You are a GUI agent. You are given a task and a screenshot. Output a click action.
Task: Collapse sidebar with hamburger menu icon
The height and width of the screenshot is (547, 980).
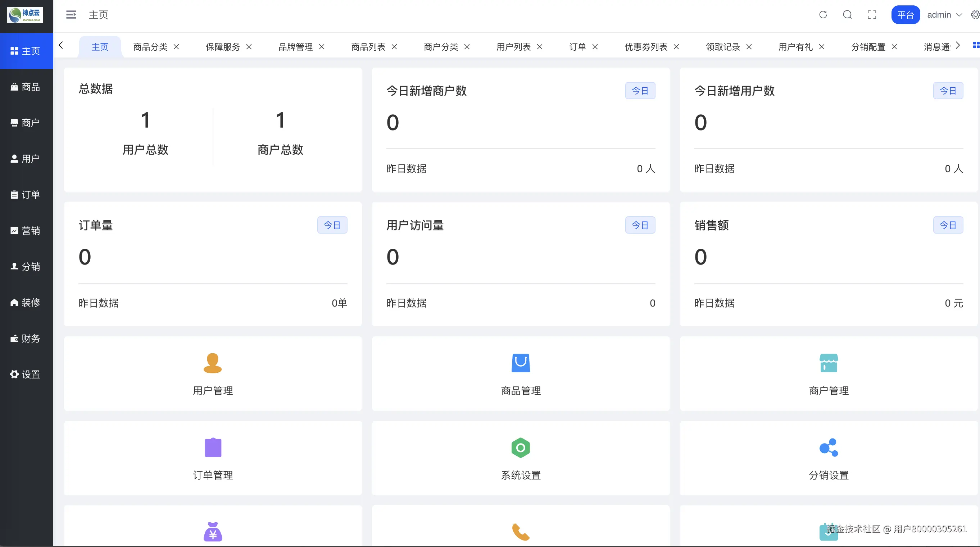[x=71, y=15]
